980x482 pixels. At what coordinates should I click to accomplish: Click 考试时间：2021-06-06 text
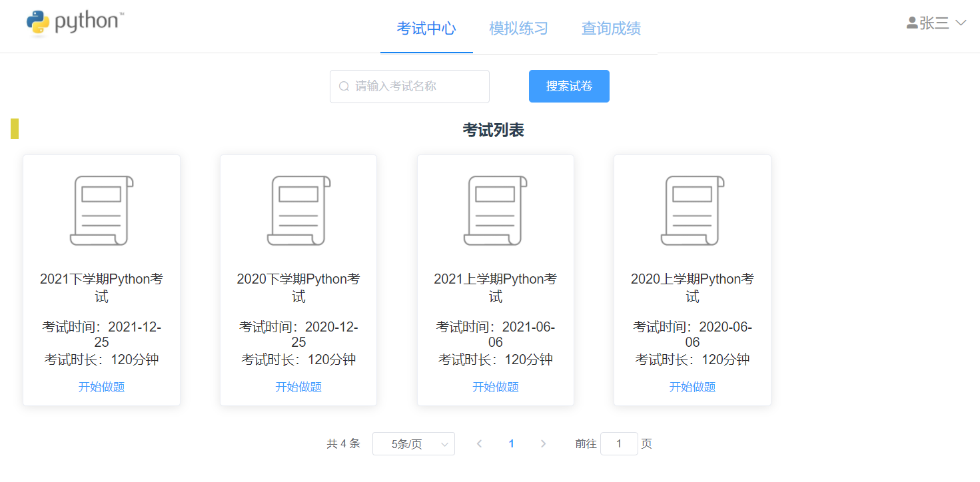pos(496,334)
